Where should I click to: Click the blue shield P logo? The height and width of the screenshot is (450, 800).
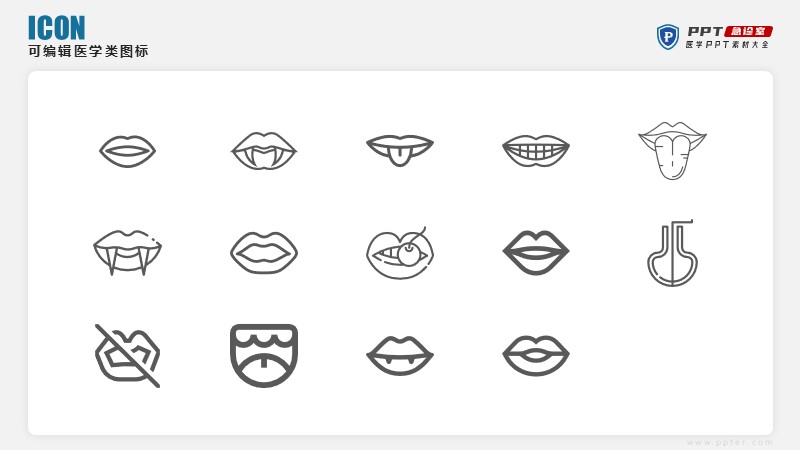(x=668, y=37)
